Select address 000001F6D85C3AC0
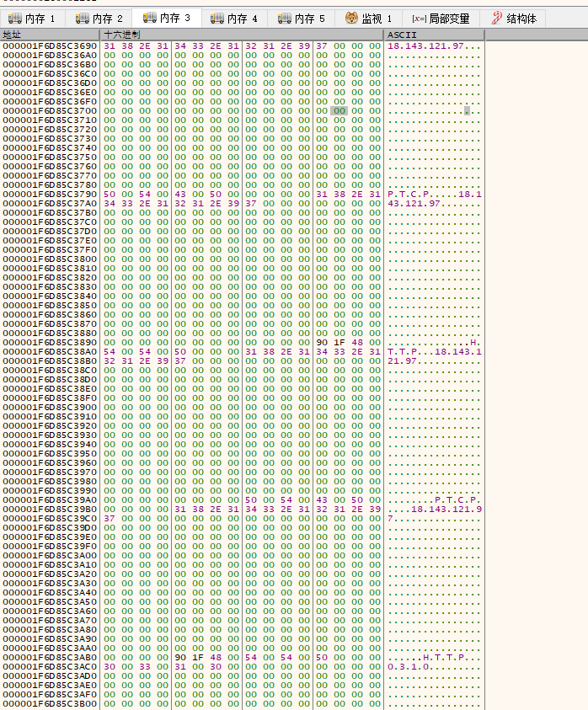This screenshot has width=588, height=710. (50, 667)
